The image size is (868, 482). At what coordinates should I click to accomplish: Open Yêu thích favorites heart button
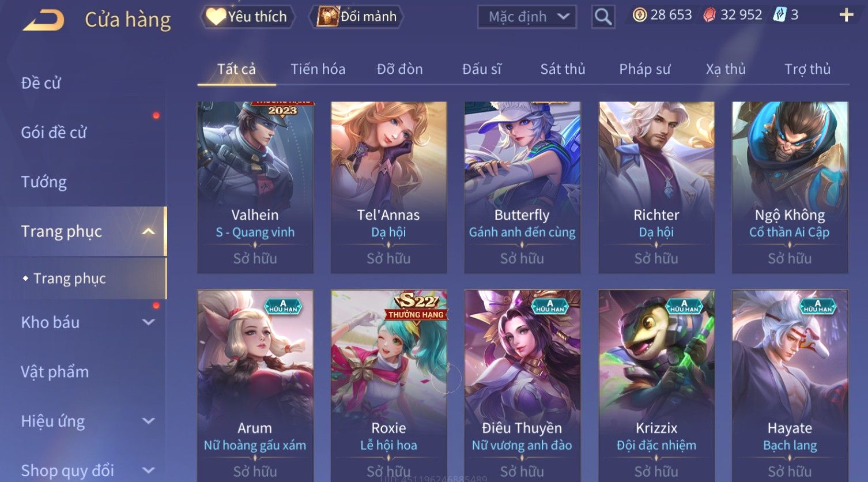coord(247,17)
